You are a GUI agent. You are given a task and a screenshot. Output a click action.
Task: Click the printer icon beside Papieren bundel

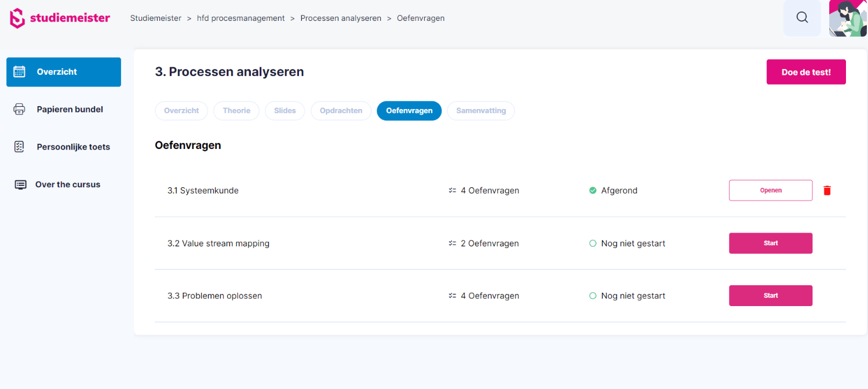coord(19,109)
